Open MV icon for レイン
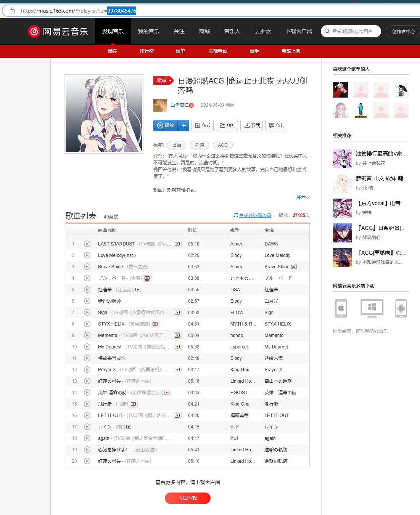 tap(129, 427)
